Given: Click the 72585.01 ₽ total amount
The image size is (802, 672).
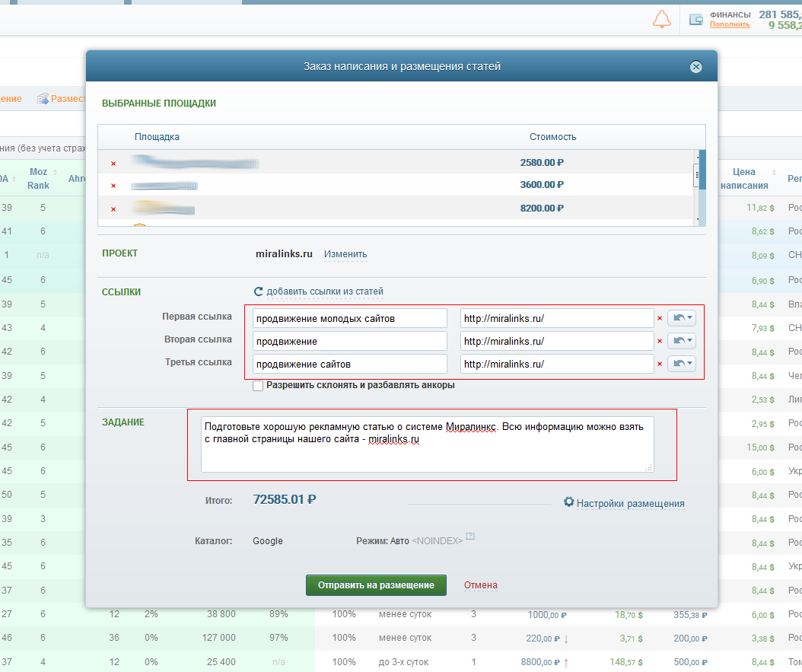Looking at the screenshot, I should click(x=285, y=500).
